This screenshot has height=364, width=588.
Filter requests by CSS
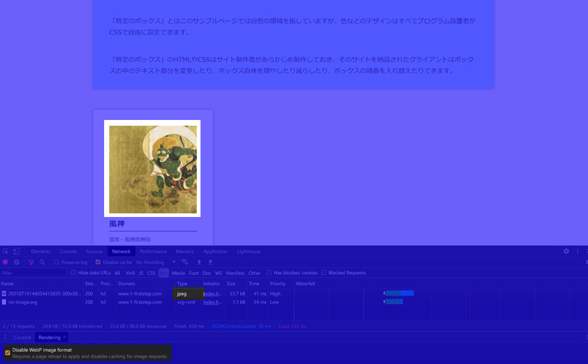click(x=151, y=273)
